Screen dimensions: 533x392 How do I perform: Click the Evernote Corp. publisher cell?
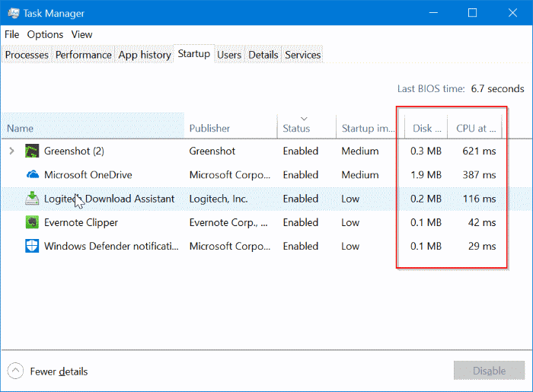click(228, 222)
